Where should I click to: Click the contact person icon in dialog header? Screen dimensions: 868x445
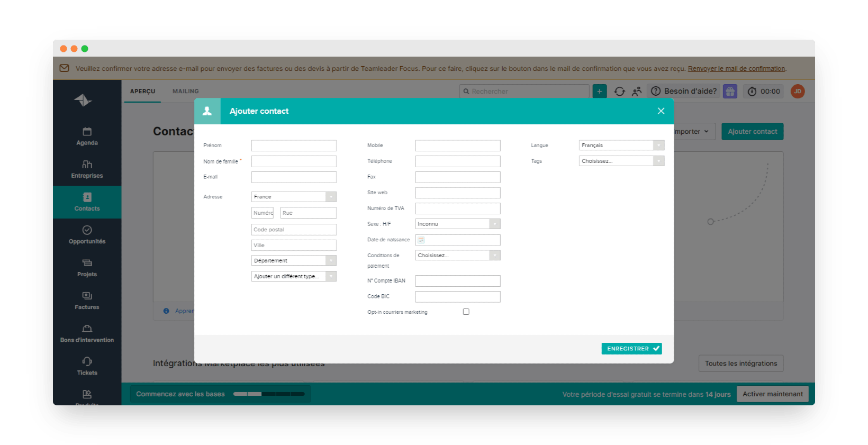pos(207,111)
